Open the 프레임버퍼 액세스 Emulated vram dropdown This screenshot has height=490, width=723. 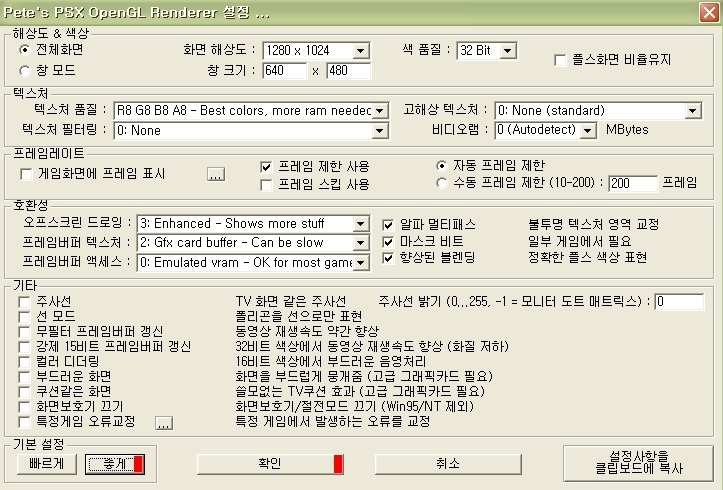(253, 263)
